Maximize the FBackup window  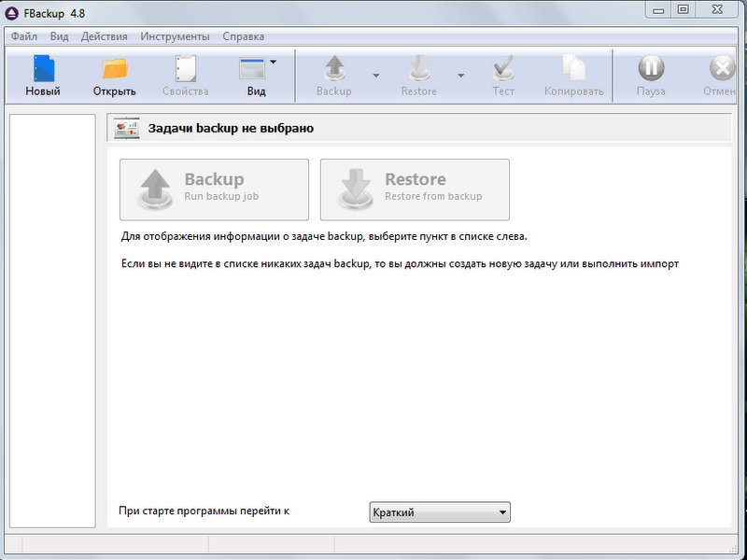[x=684, y=10]
